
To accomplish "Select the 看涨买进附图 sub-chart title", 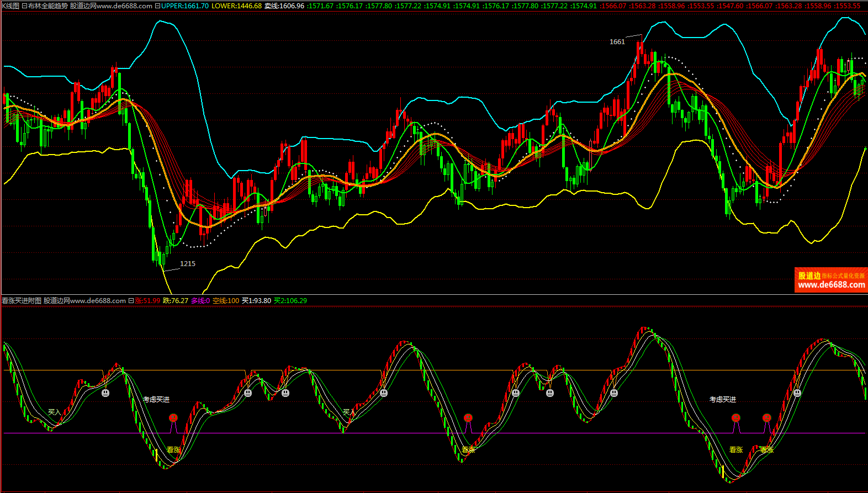I will point(22,301).
